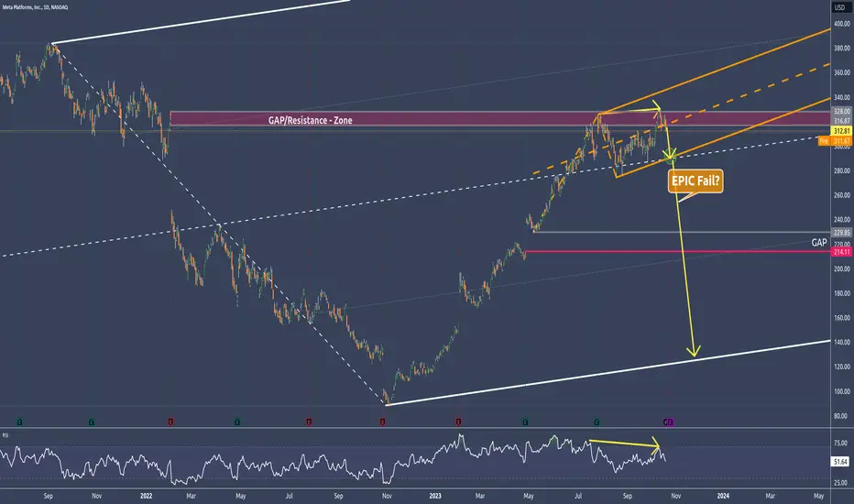Click the yellow 312.81 price label
This screenshot has width=854, height=504.
(841, 131)
